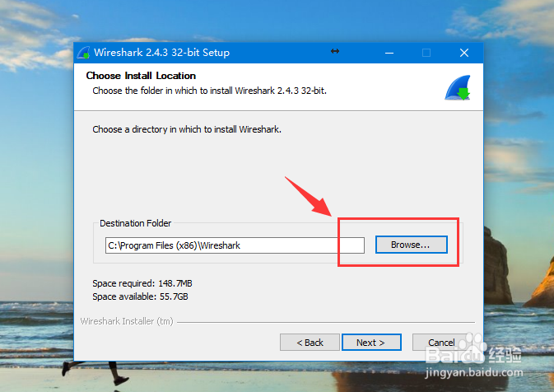Close the Wireshark Setup window
Image resolution: width=554 pixels, height=392 pixels.
click(464, 53)
